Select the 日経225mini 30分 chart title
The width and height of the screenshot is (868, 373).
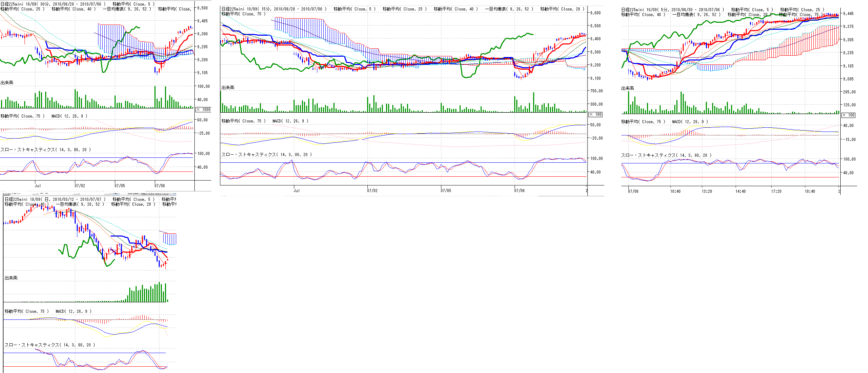tap(53, 4)
